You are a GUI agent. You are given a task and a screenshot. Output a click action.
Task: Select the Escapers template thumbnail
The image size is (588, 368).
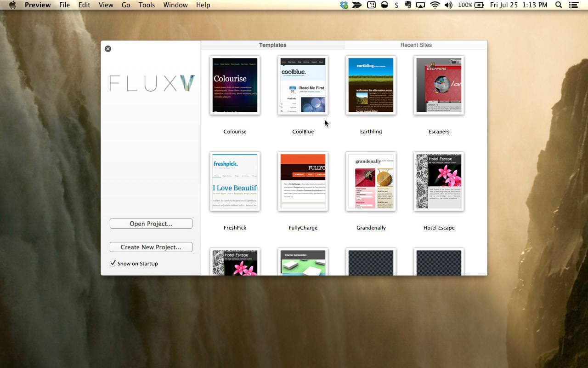click(x=439, y=85)
